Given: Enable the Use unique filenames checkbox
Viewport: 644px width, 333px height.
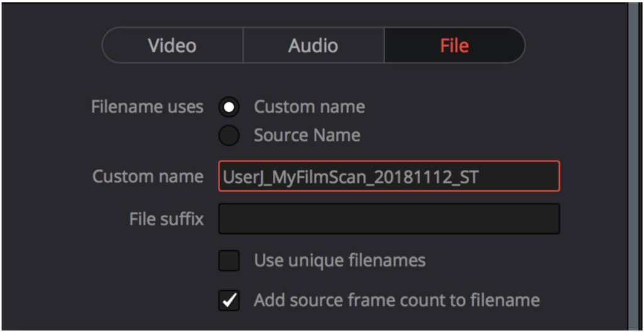Looking at the screenshot, I should [229, 261].
